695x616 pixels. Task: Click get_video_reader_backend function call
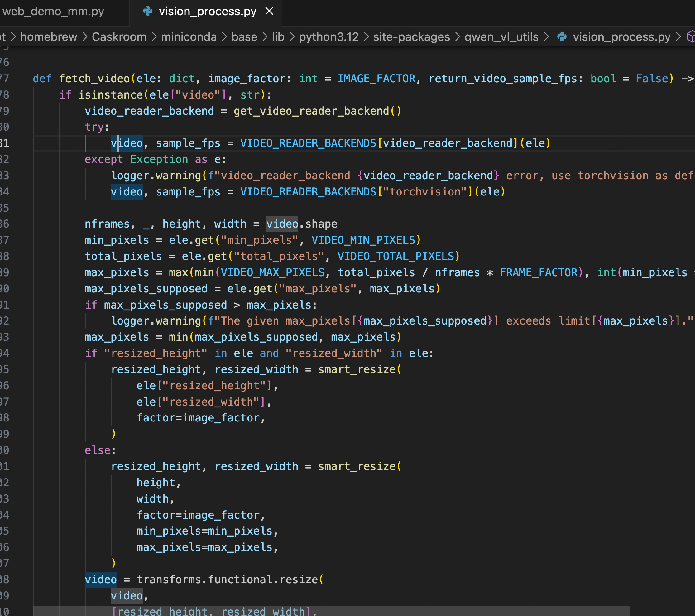311,111
